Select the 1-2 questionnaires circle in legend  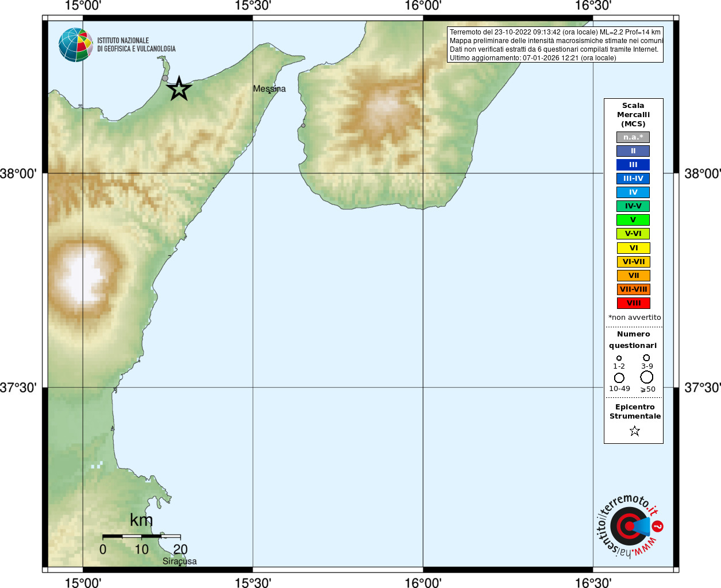(x=619, y=358)
